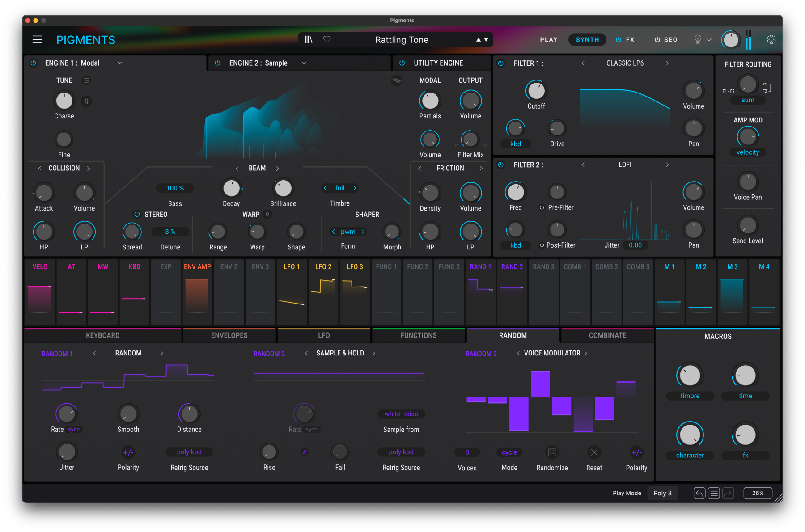Screen dimensions: 805x532
Task: Toggle Engine 1 power button
Action: pos(33,63)
